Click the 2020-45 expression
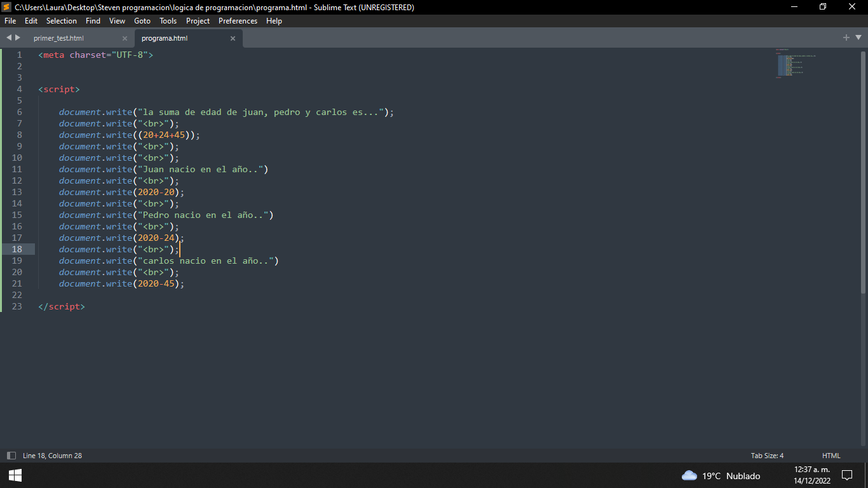 [156, 283]
